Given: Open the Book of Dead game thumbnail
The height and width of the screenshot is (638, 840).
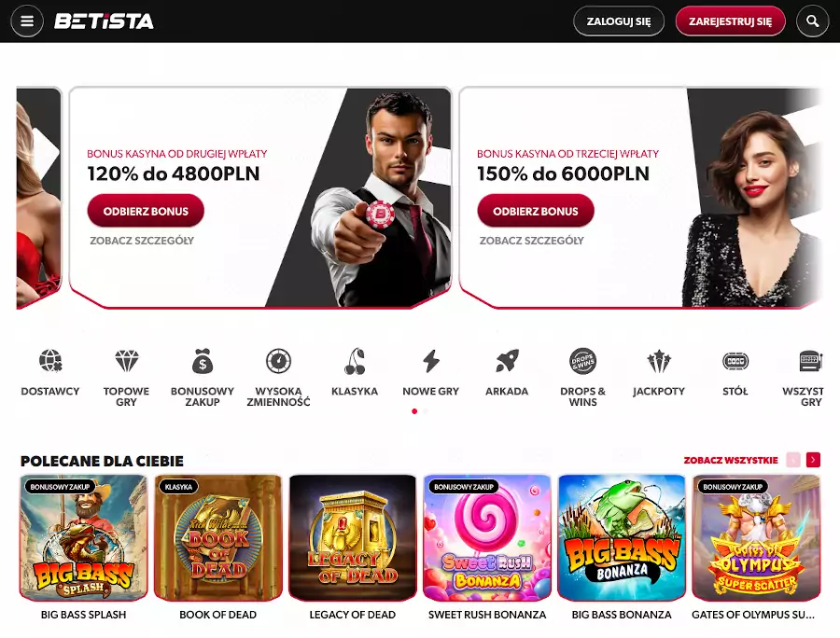Looking at the screenshot, I should point(218,538).
